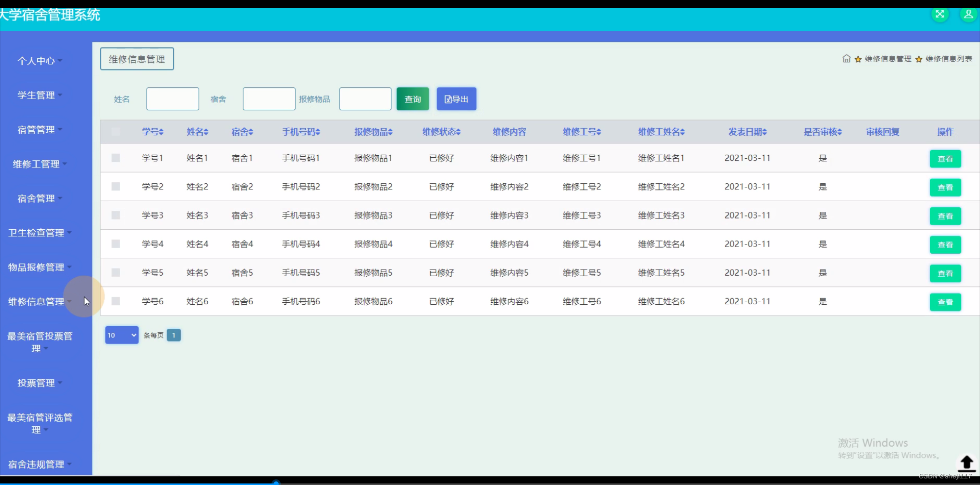
Task: Toggle the select-all checkbox in table header
Action: 115,132
